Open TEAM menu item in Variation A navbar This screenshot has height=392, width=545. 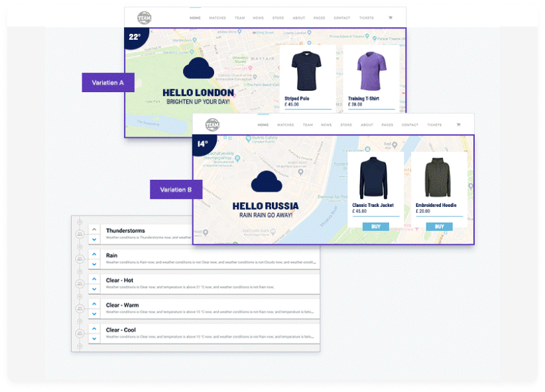point(240,18)
